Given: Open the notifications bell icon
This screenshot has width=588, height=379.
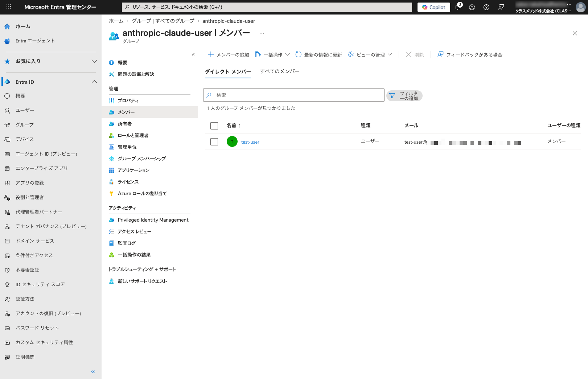Looking at the screenshot, I should 457,7.
